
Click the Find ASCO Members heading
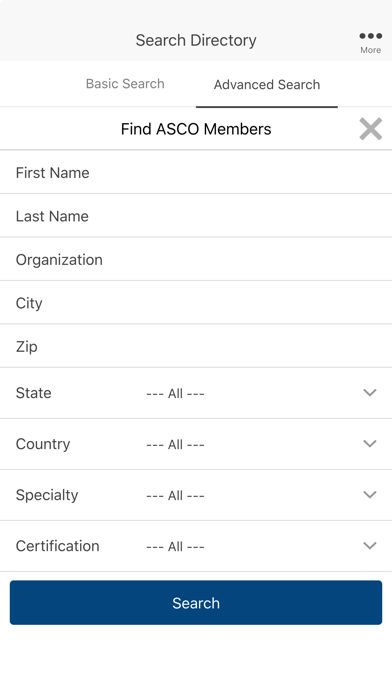196,129
